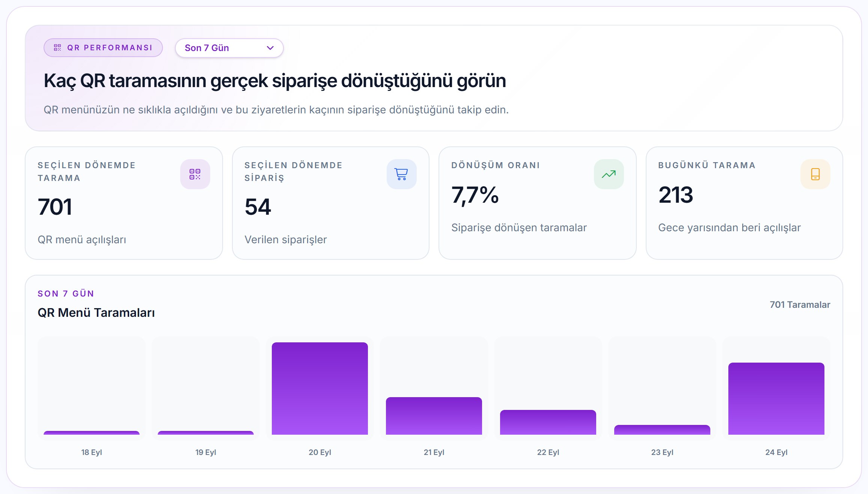The width and height of the screenshot is (868, 494).
Task: Click the QR code icon on the Tarama card
Action: tap(195, 174)
